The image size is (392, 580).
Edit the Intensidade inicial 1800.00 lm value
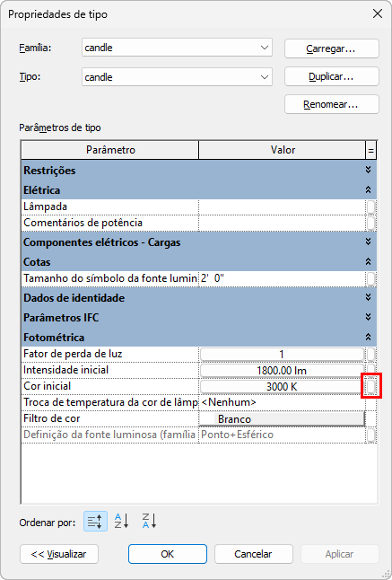pyautogui.click(x=282, y=370)
